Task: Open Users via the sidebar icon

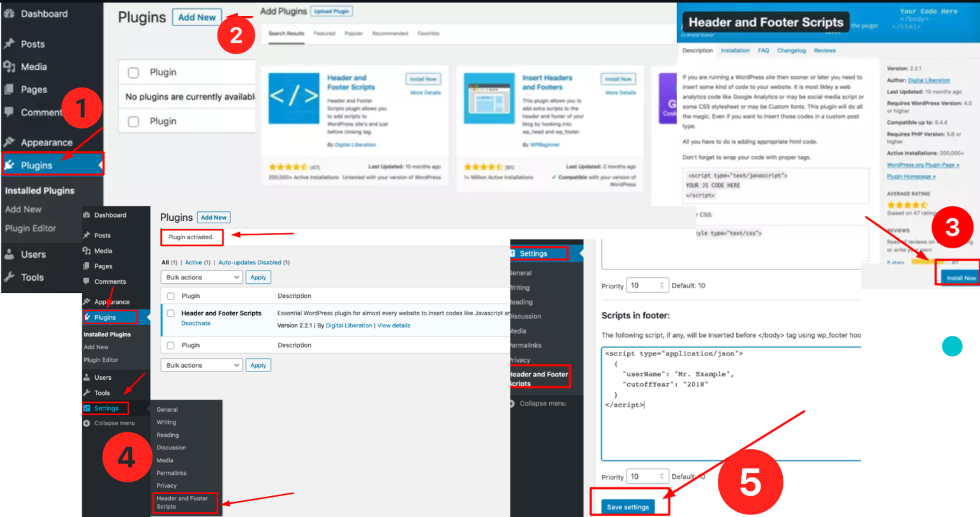Action: 10,254
